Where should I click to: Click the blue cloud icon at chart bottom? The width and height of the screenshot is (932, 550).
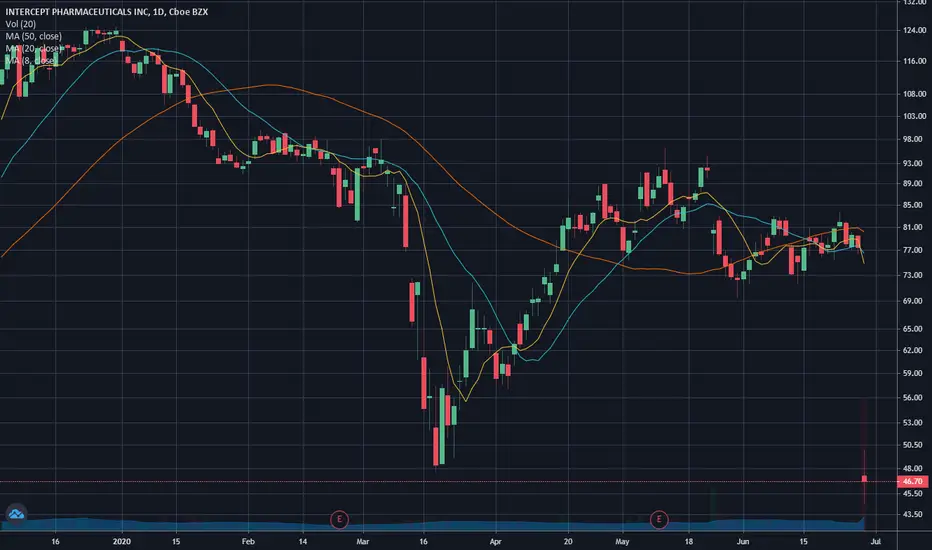[x=16, y=514]
